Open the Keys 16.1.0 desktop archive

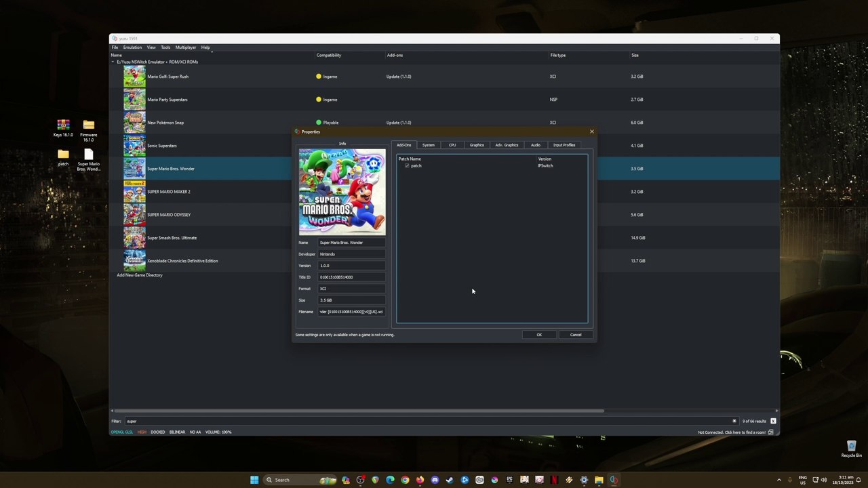[x=63, y=128]
